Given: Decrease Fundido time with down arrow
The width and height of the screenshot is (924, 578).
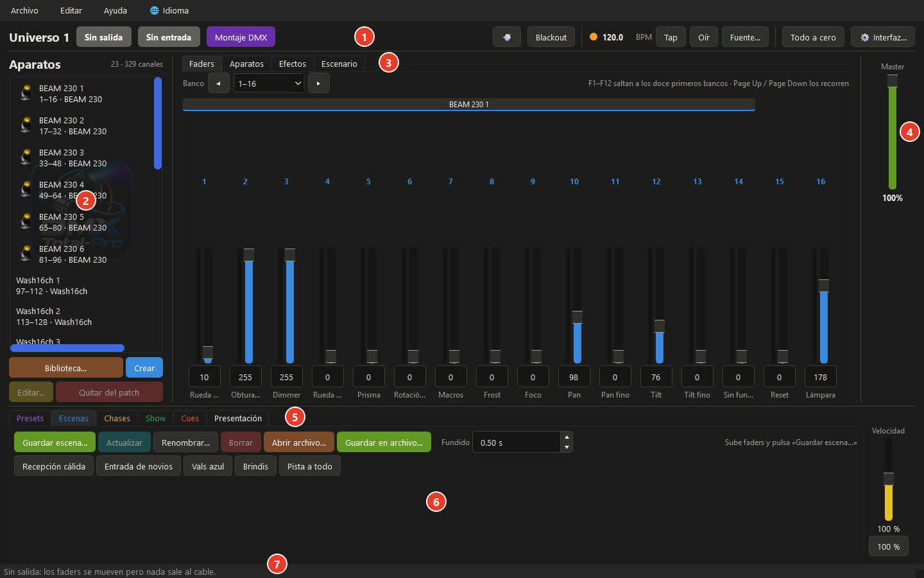Looking at the screenshot, I should click(x=567, y=447).
